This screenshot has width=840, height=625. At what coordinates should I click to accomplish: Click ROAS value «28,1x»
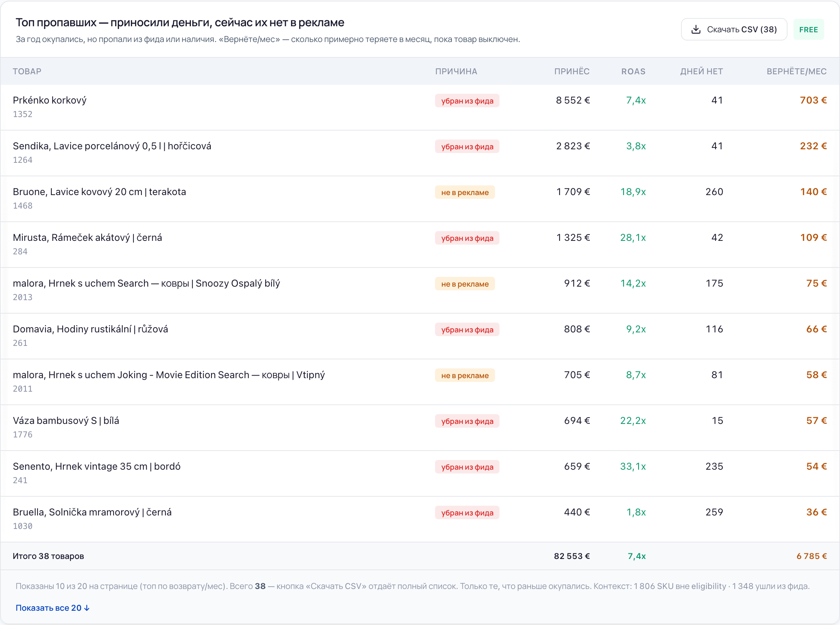point(633,237)
